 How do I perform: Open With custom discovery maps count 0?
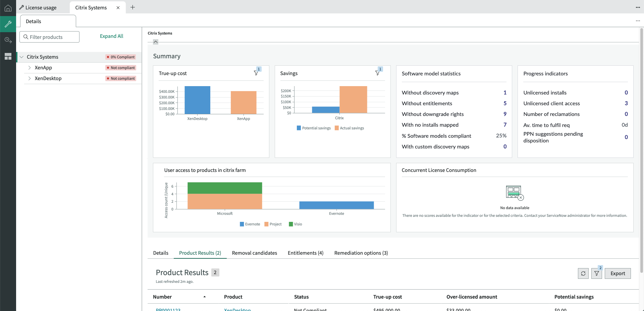505,146
